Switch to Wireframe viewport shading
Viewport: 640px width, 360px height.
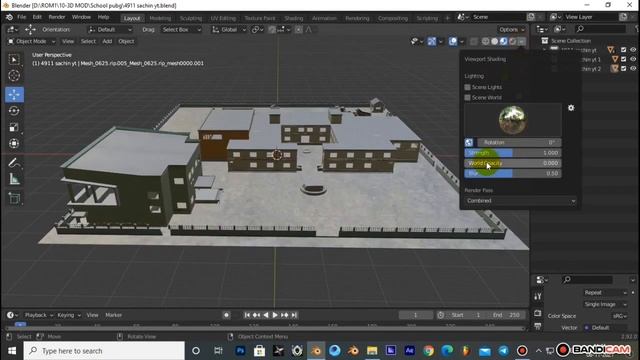click(x=485, y=41)
